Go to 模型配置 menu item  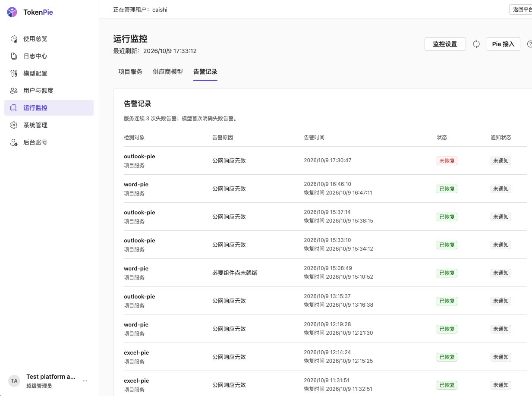tap(49, 73)
